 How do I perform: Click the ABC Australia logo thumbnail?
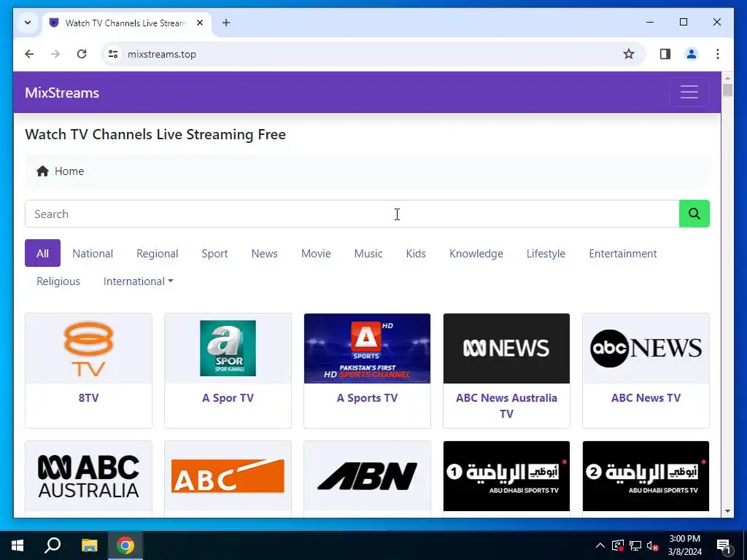tap(88, 475)
